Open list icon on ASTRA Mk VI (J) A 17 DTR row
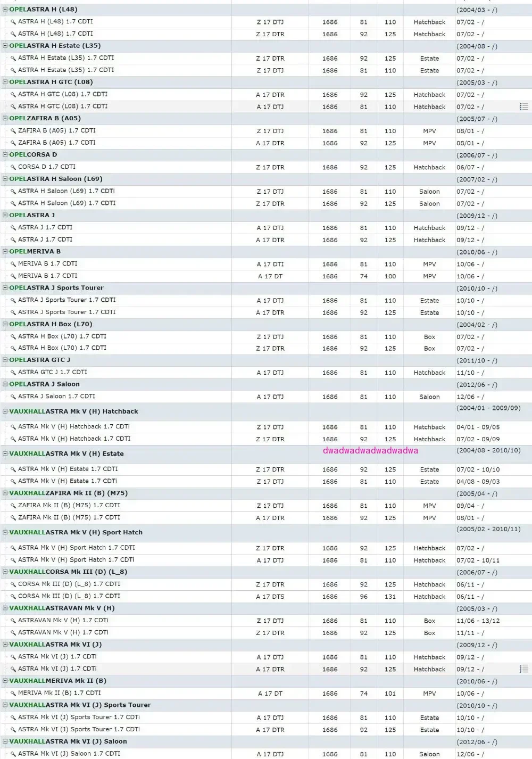Image resolution: width=532 pixels, height=759 pixels. [524, 669]
